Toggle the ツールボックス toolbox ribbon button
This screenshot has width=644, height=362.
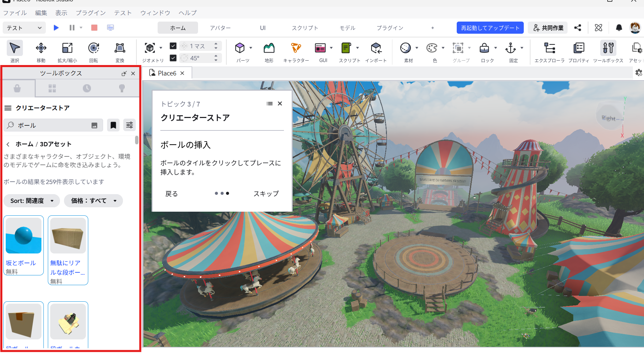point(608,51)
